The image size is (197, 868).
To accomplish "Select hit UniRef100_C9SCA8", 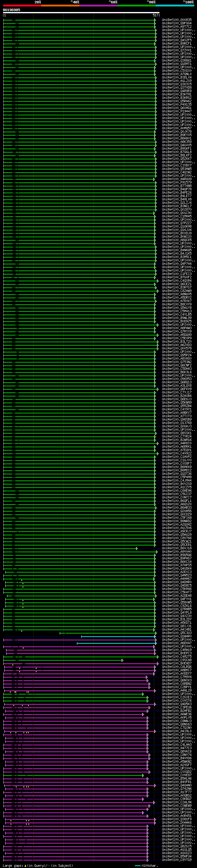I will (x=176, y=660).
